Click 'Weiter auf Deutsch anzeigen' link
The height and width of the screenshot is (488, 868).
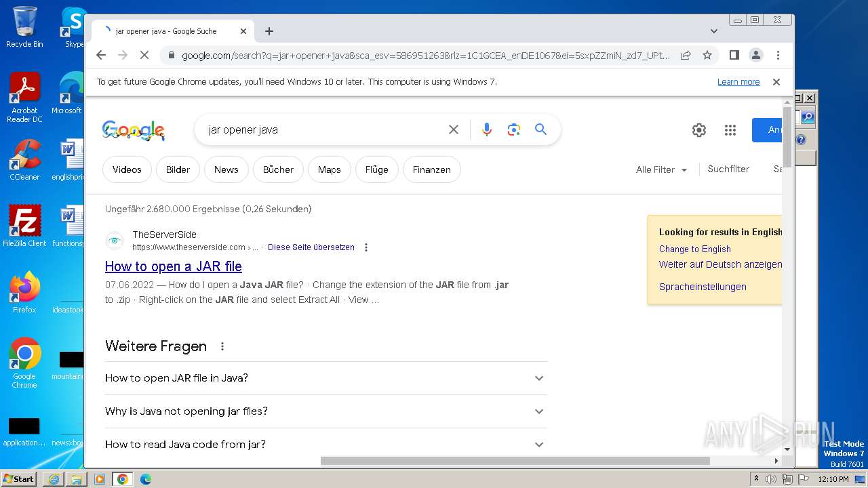pos(720,264)
